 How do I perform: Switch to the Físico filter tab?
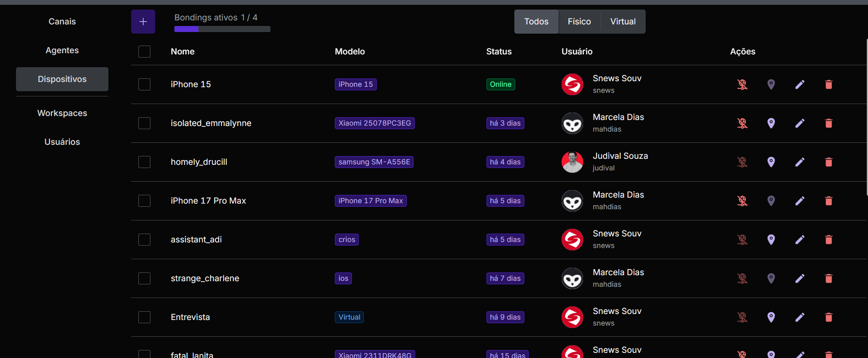[x=579, y=22]
